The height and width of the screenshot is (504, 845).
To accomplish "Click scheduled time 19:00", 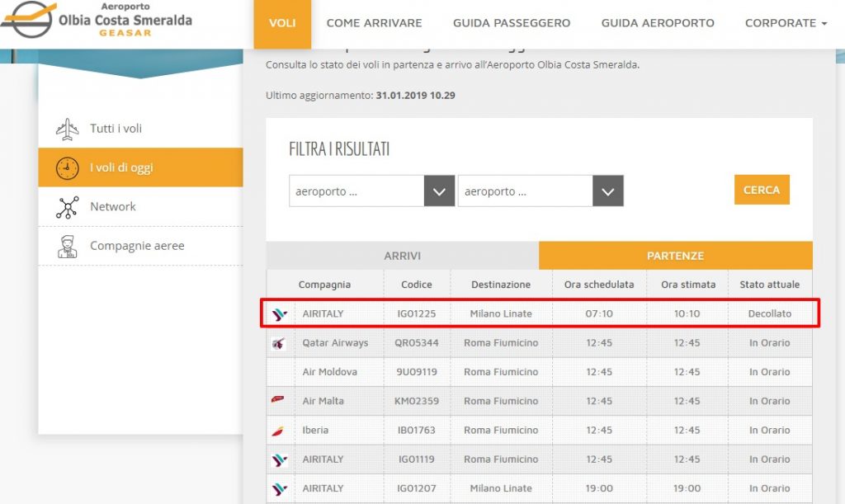I will click(599, 488).
